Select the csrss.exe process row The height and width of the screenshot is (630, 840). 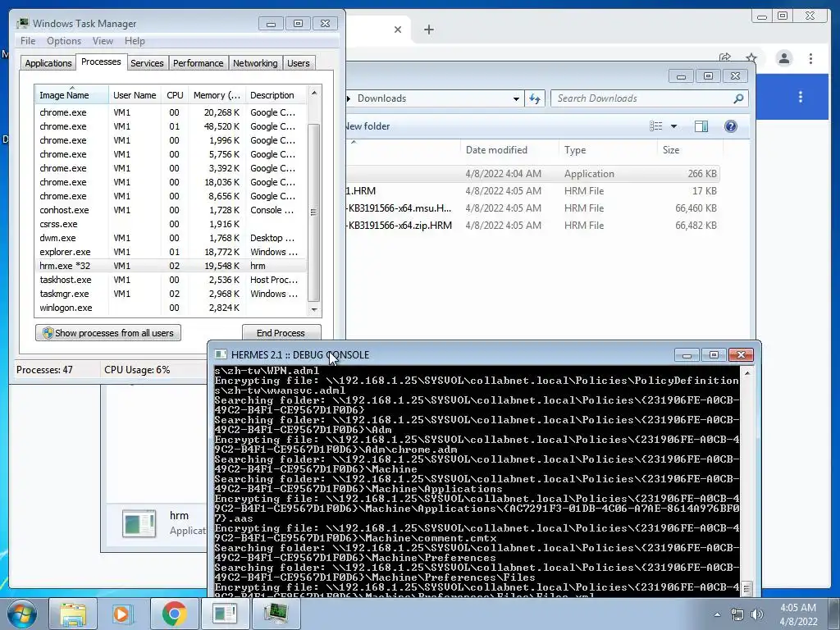[171, 224]
